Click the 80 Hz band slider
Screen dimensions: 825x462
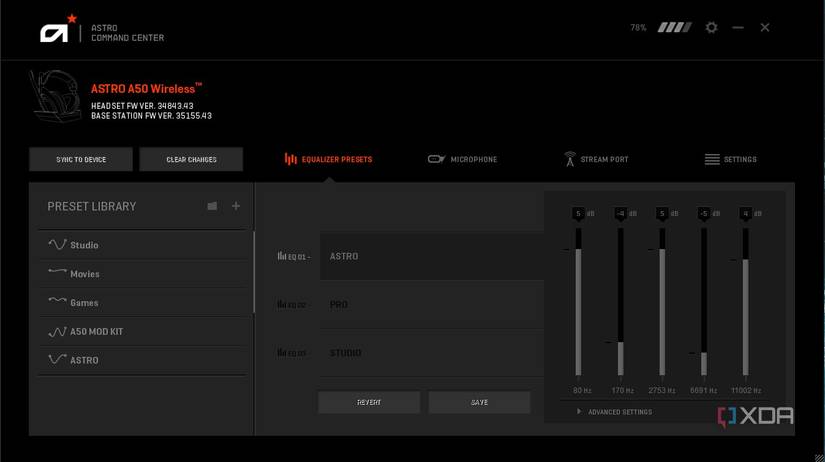(578, 302)
